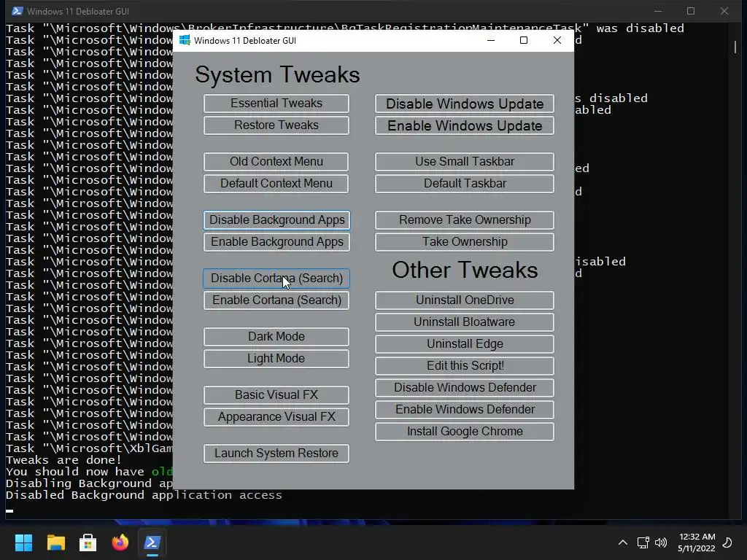Open clock and date in taskbar

pos(697,542)
